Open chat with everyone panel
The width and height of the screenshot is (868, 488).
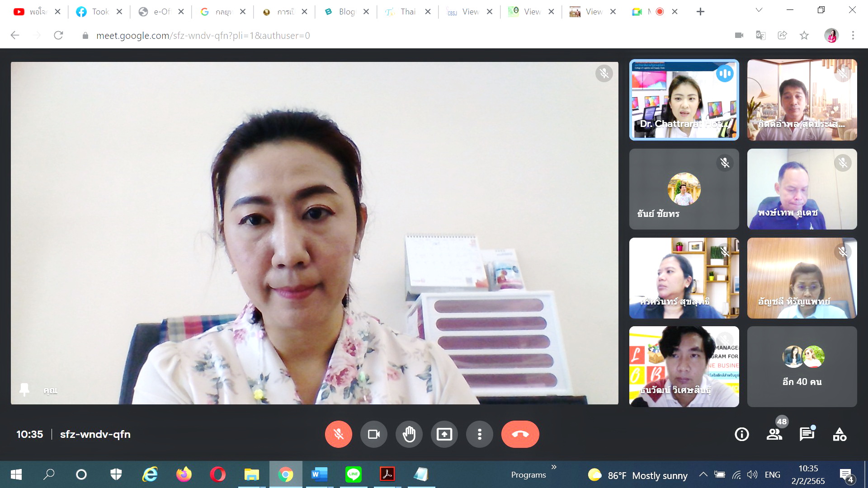click(x=807, y=434)
